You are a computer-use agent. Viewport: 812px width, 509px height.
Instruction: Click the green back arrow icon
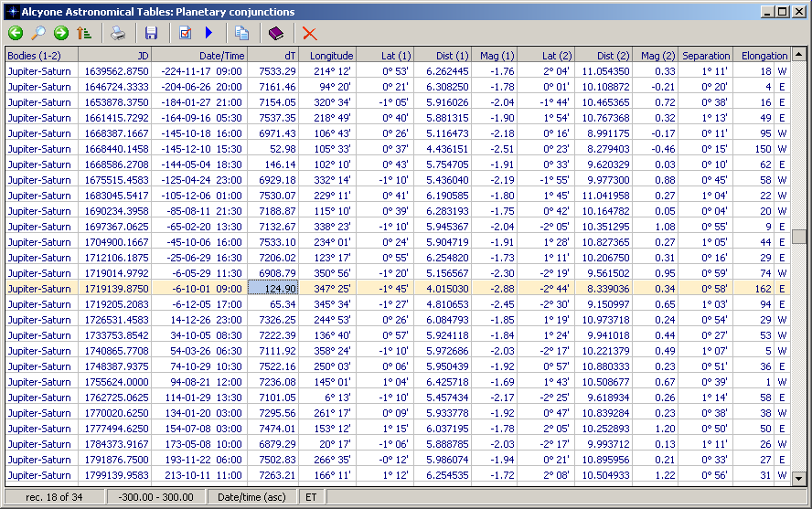click(x=16, y=34)
